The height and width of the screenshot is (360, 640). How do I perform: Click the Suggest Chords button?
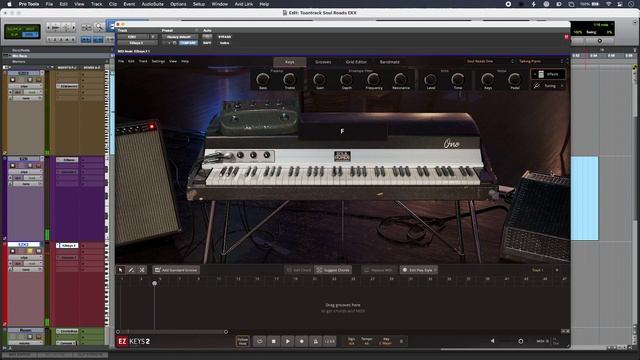point(333,270)
